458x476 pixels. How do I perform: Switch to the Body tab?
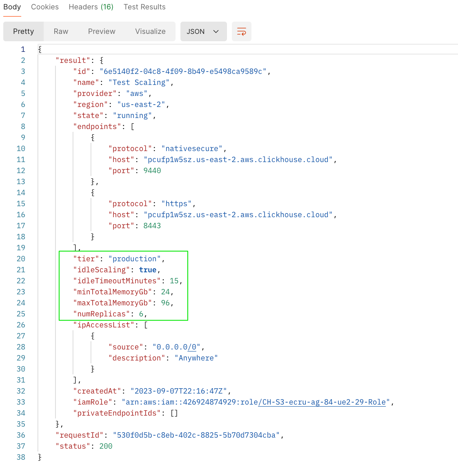(12, 7)
